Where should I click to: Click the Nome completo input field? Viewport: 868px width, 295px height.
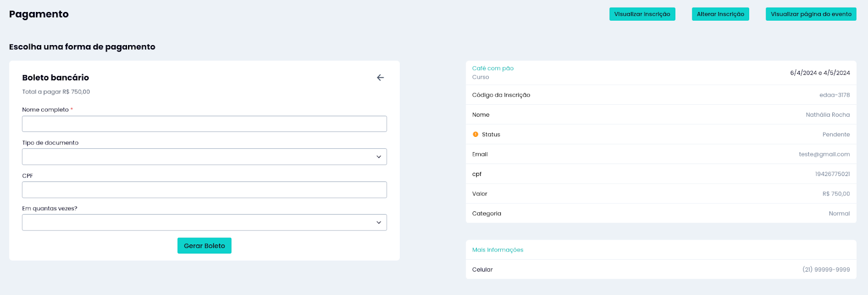point(205,124)
